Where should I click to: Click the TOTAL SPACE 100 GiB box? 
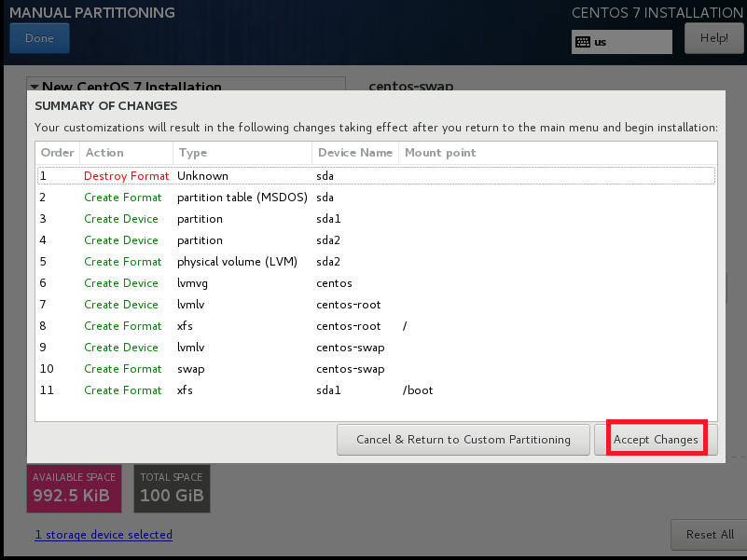(x=172, y=488)
